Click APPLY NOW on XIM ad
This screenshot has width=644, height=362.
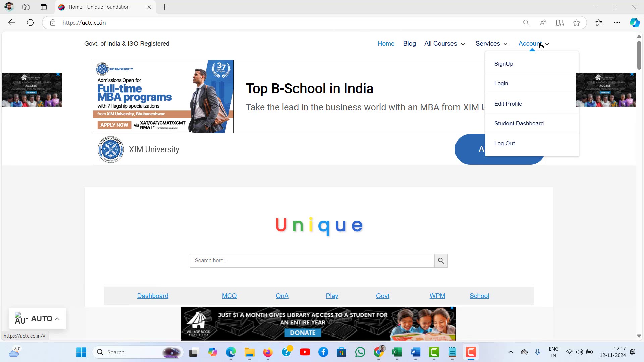pyautogui.click(x=114, y=125)
